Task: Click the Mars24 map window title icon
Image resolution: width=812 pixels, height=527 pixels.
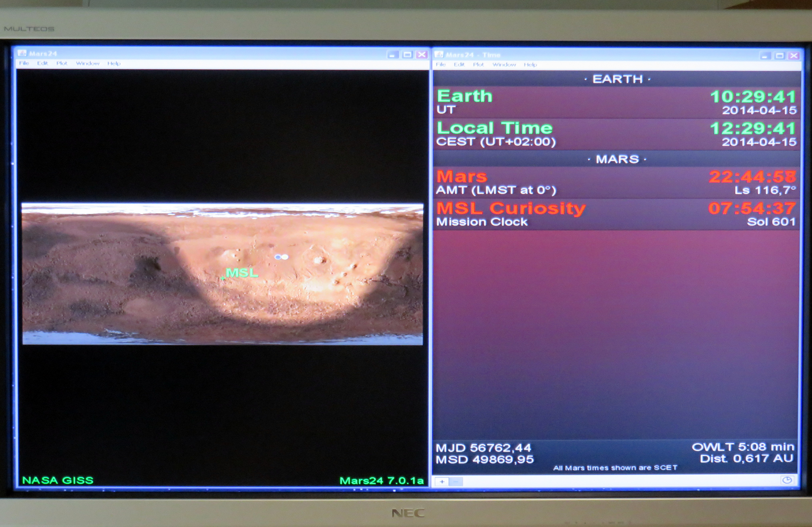Action: [x=22, y=53]
